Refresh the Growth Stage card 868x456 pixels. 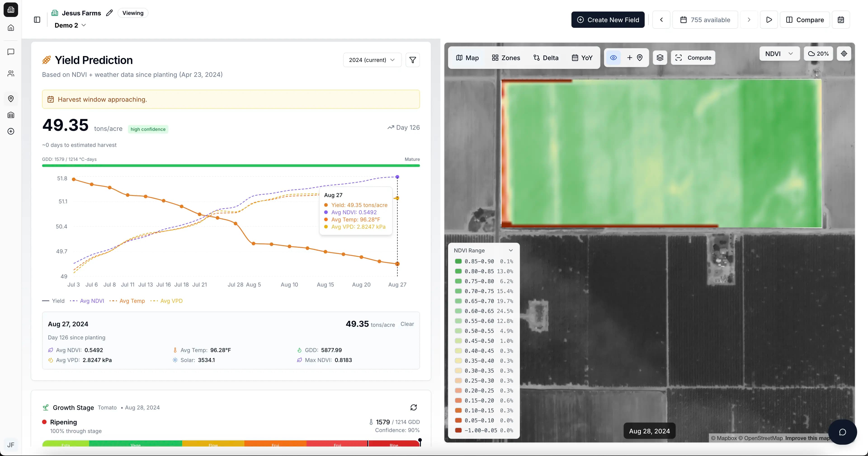coord(413,407)
